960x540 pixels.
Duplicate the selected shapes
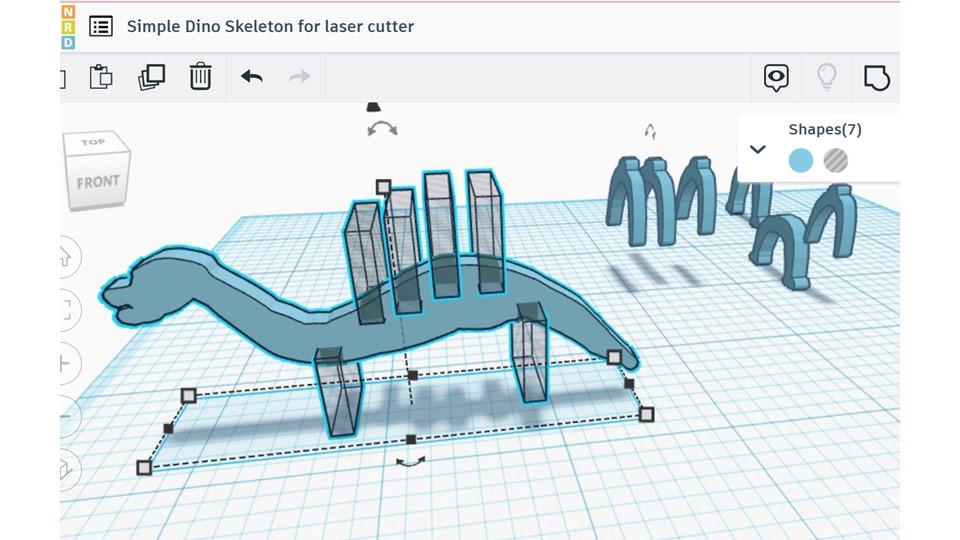coord(151,77)
